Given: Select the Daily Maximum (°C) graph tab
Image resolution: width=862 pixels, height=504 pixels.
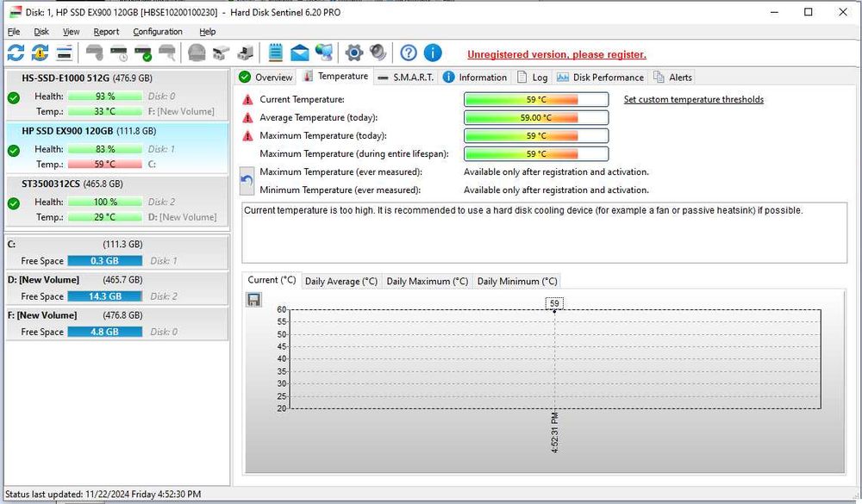Looking at the screenshot, I should click(x=428, y=282).
